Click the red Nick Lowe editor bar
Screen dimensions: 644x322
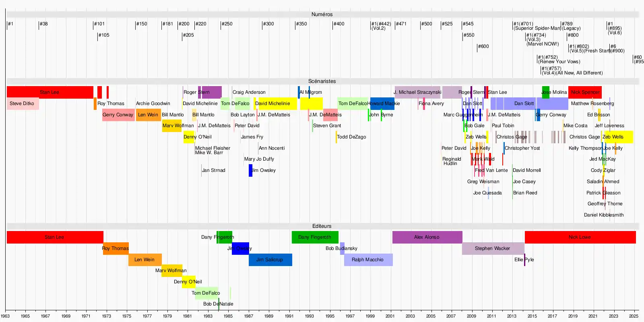pos(580,237)
